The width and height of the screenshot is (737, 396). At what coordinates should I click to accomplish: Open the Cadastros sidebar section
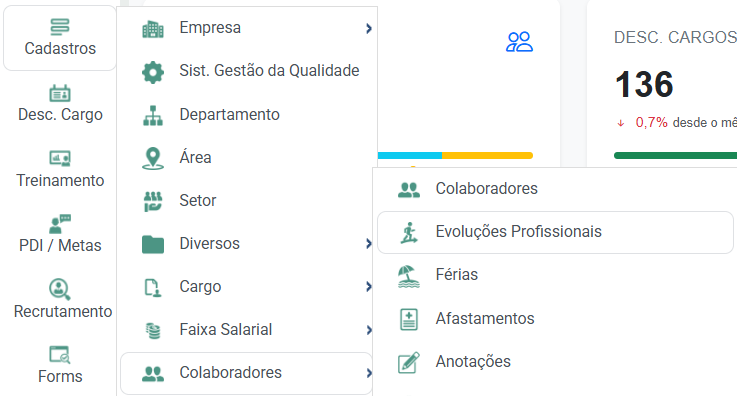pos(60,38)
